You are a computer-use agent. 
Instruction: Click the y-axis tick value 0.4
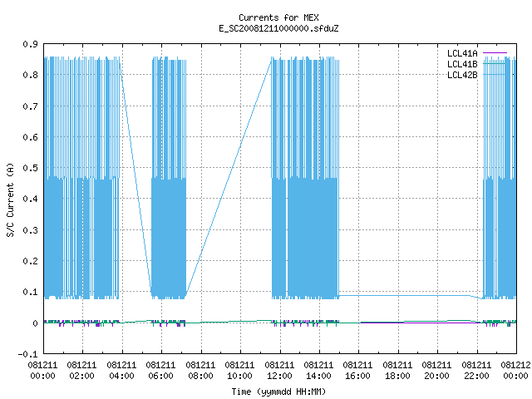(30, 199)
